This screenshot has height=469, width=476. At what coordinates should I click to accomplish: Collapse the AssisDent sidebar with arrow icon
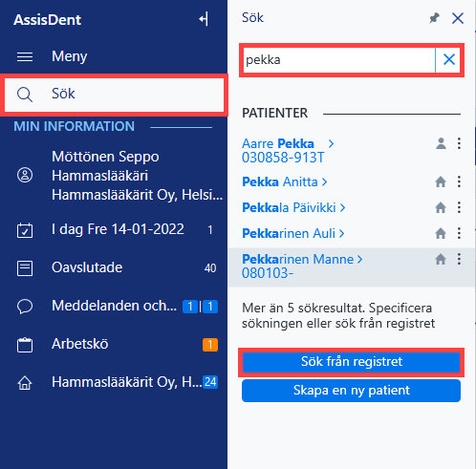point(204,19)
